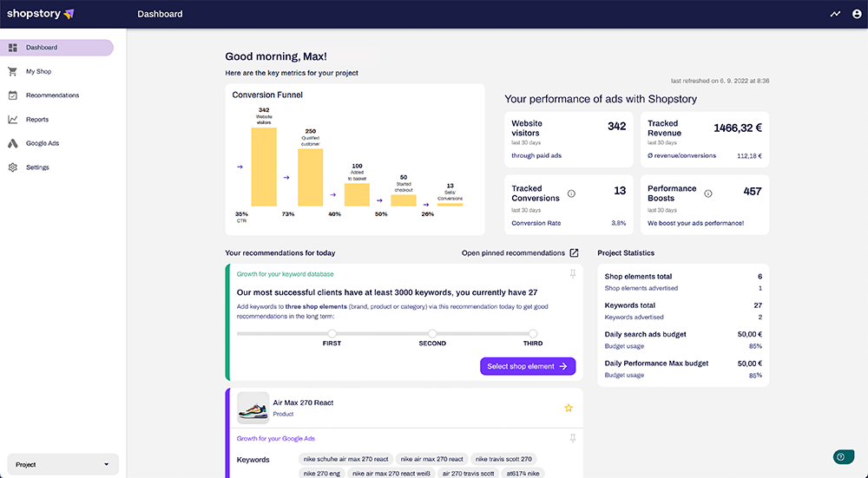This screenshot has width=868, height=478.
Task: Click the Air Max 270 React thumbnail
Action: [x=253, y=409]
